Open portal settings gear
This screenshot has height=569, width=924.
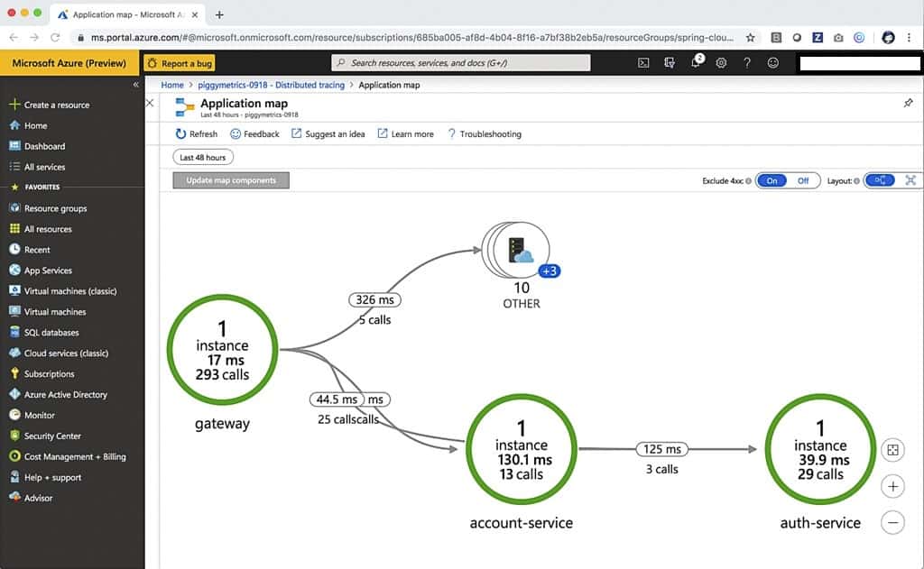pyautogui.click(x=721, y=63)
